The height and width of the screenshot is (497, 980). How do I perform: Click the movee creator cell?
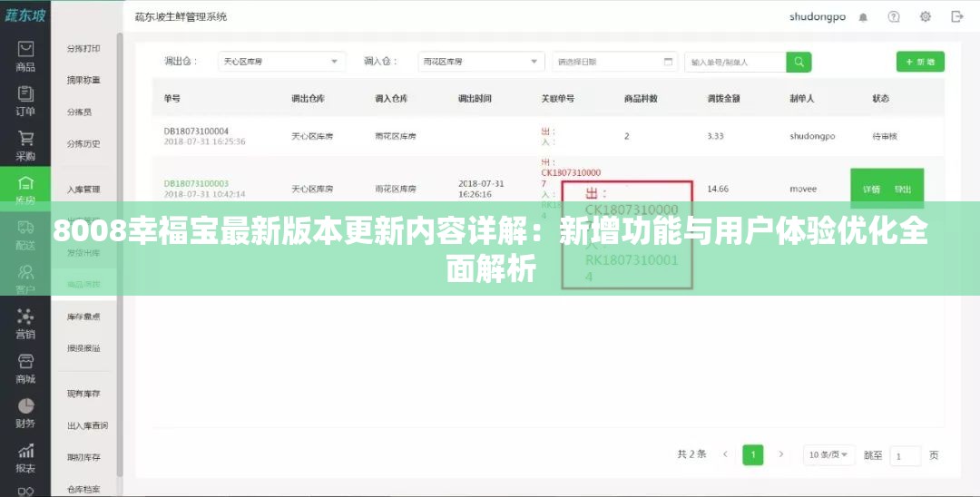click(x=803, y=189)
